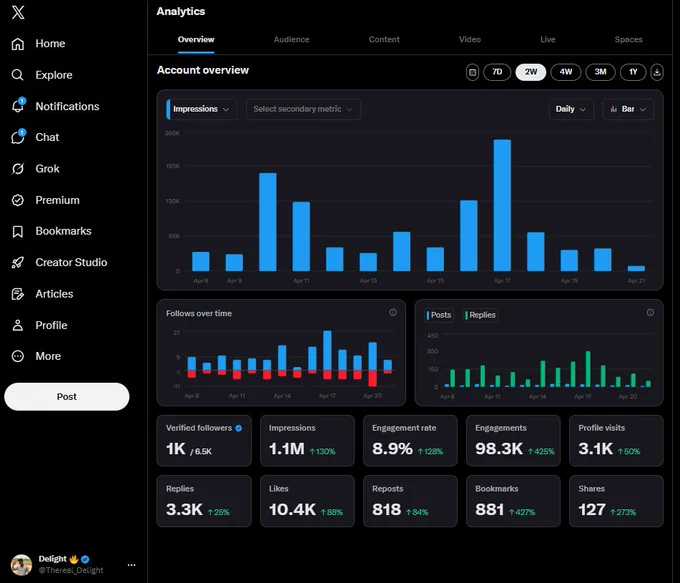Open the Replies 3.3K card
Viewport: 680px width, 583px height.
(x=204, y=501)
